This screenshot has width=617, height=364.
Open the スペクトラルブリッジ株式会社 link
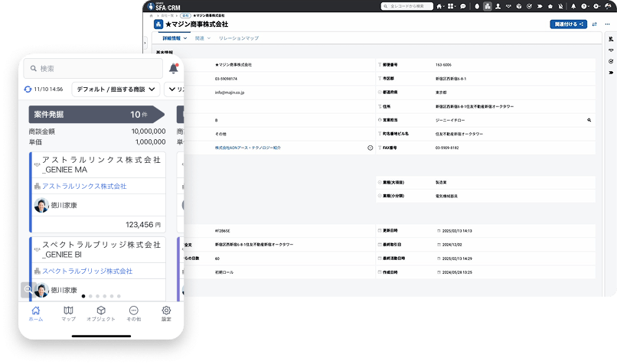point(87,271)
